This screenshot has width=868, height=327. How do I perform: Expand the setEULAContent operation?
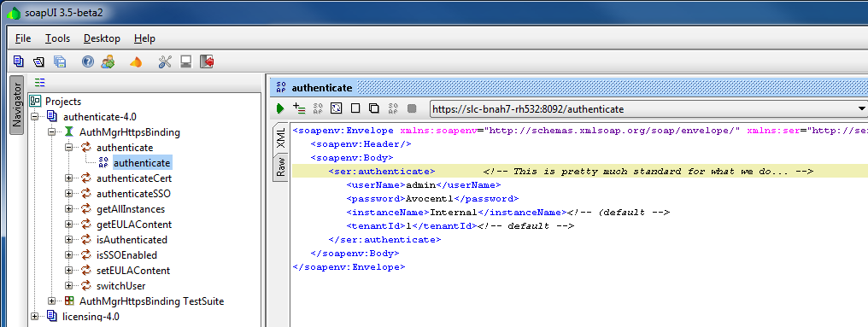68,271
